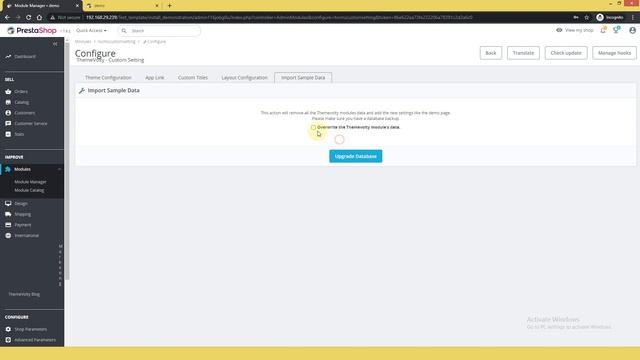Viewport: 640px width, 360px height.
Task: Collapse the Modules submenu arrow
Action: [x=59, y=169]
